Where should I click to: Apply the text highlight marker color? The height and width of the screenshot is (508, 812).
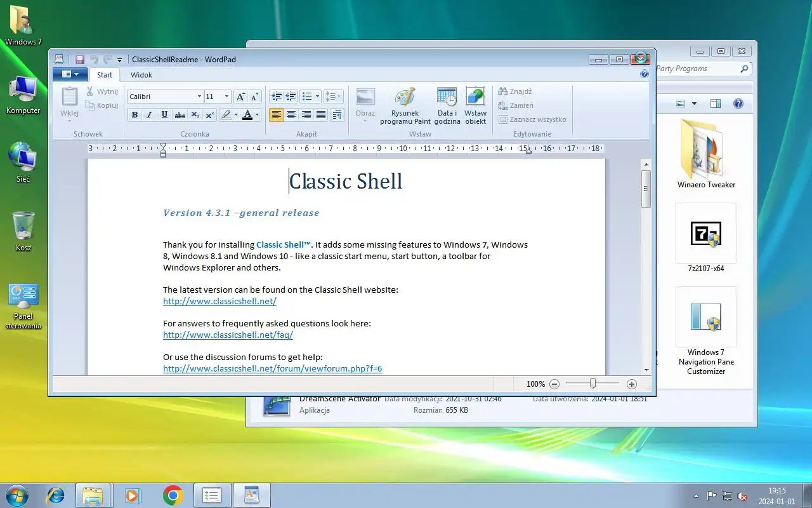click(x=226, y=115)
